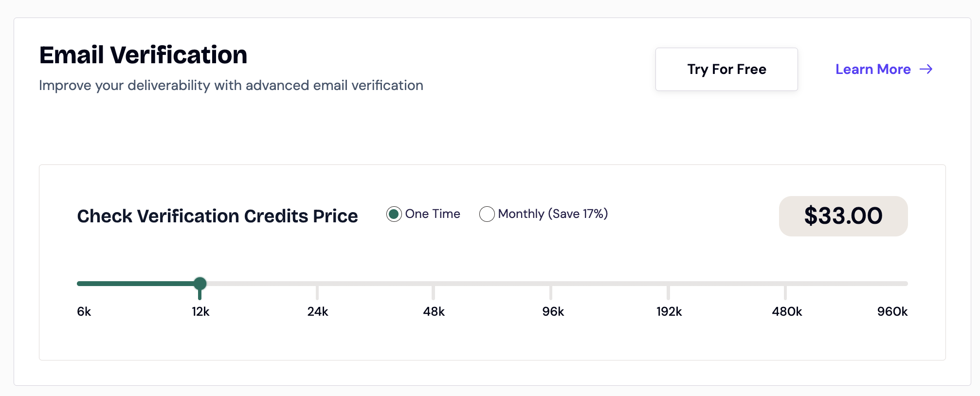
Task: Click the deliverability subtitle text
Action: point(231,86)
